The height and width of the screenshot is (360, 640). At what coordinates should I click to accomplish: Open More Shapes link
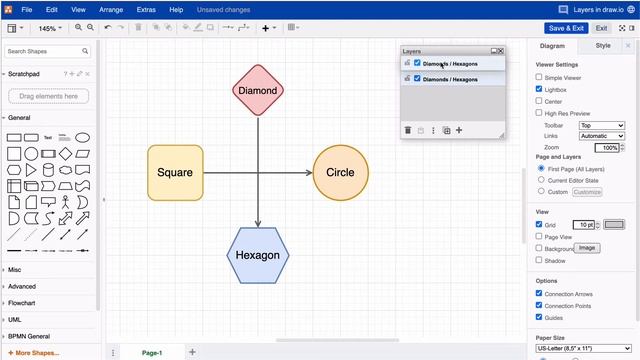click(33, 353)
